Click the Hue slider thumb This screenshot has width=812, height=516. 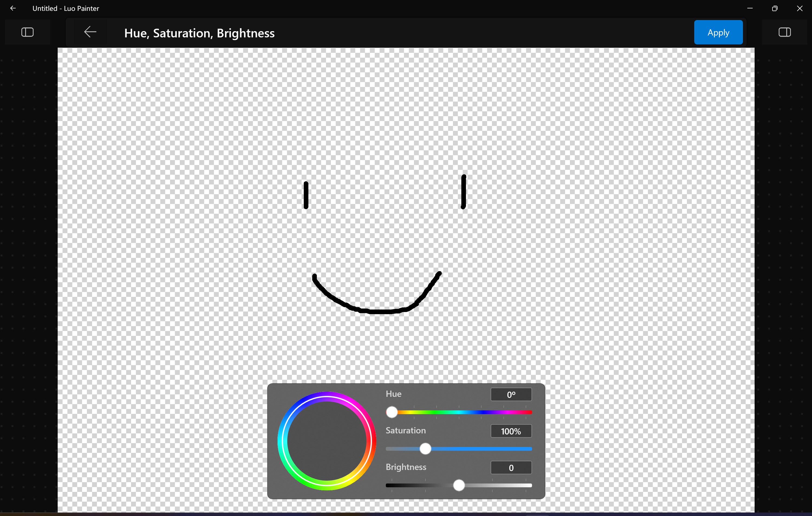coord(392,412)
